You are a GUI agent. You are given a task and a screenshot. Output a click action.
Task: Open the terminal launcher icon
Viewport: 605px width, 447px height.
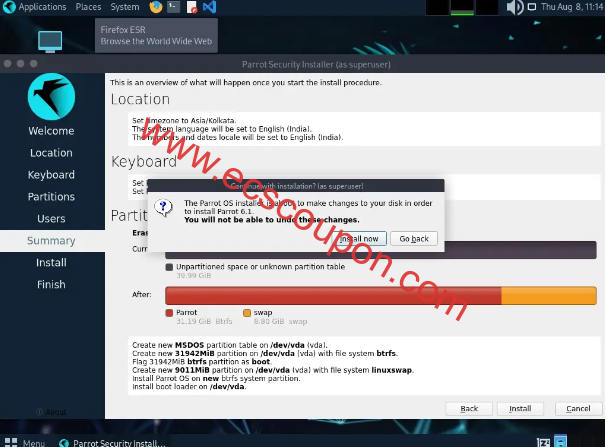click(174, 7)
